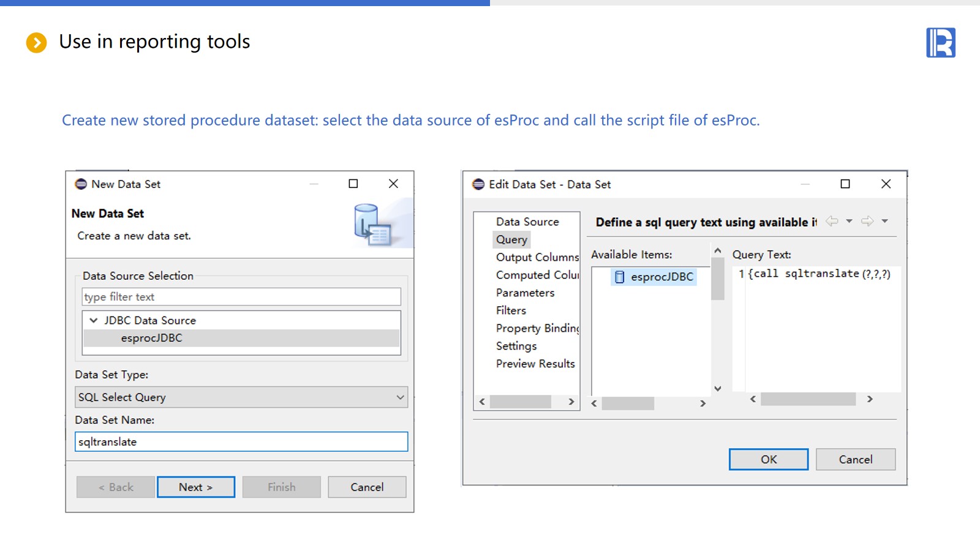Viewport: 980px width, 551px height.
Task: Open Preview Results page
Action: 535,364
